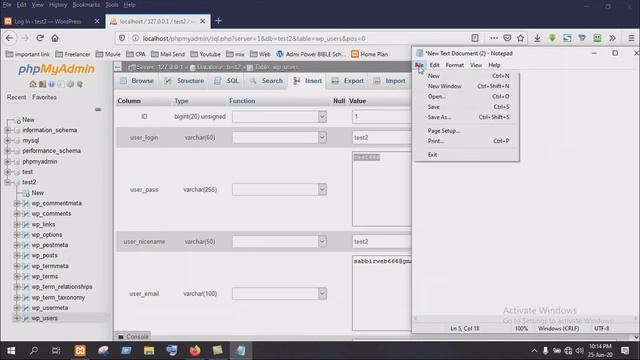Image resolution: width=640 pixels, height=360 pixels.
Task: Choose Save in Notepad's File menu
Action: tap(468, 107)
